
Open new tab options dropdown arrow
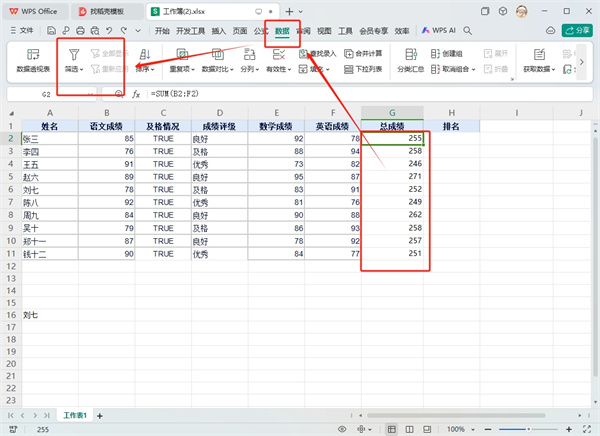[x=301, y=11]
